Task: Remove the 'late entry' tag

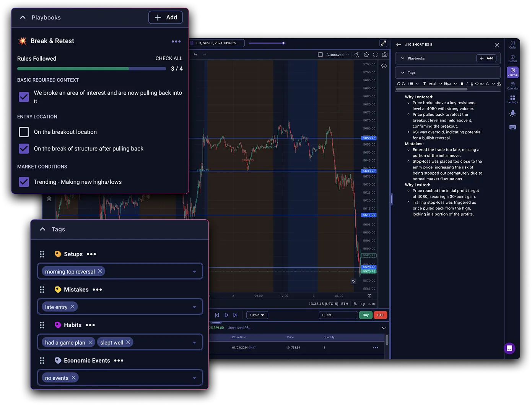Action: pos(73,307)
